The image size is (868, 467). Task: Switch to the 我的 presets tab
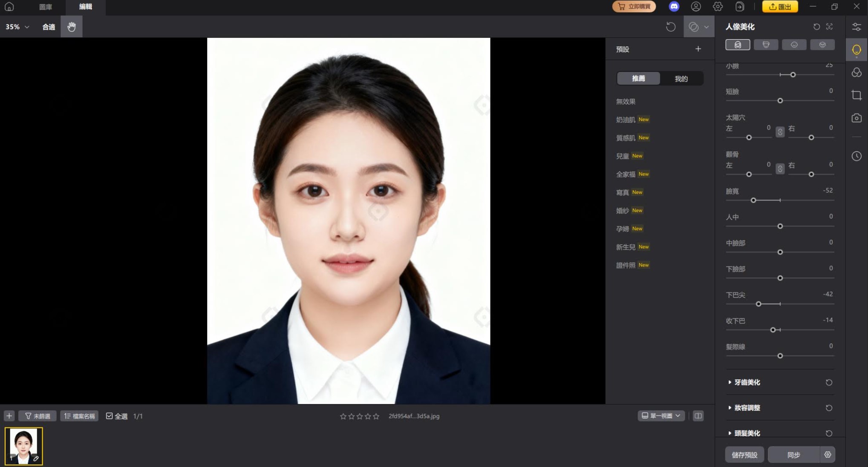coord(681,78)
